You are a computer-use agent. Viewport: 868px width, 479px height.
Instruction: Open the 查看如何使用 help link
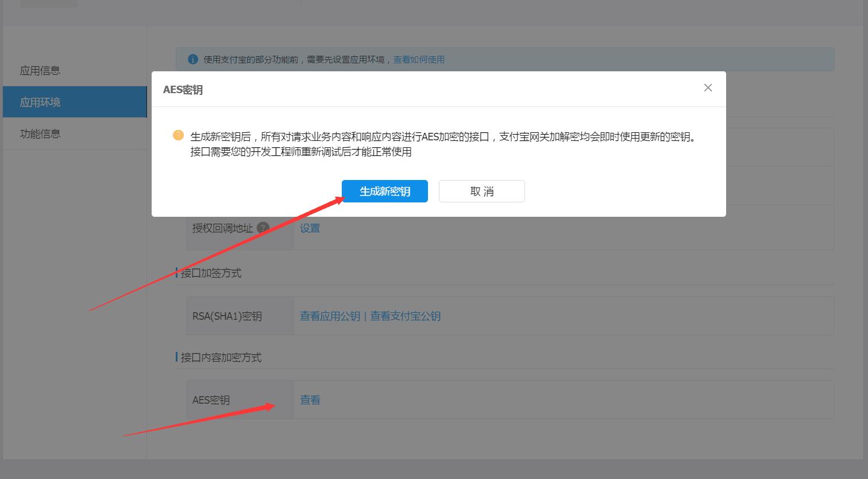[419, 59]
